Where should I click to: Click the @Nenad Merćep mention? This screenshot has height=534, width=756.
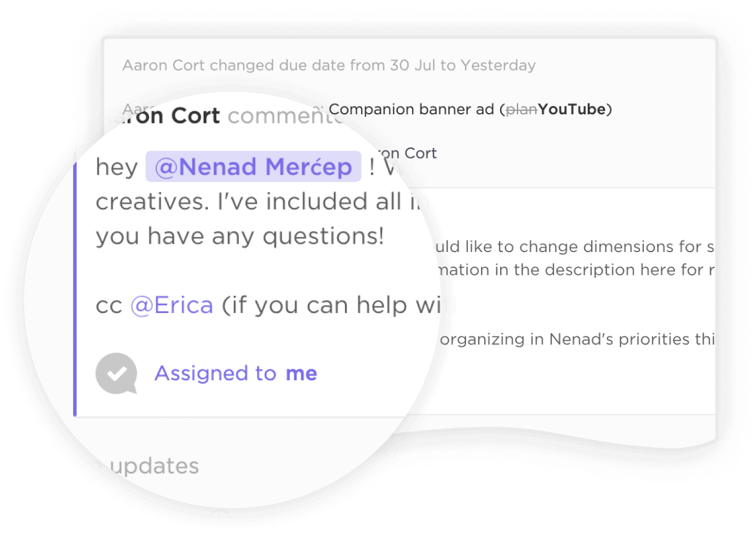coord(252,166)
